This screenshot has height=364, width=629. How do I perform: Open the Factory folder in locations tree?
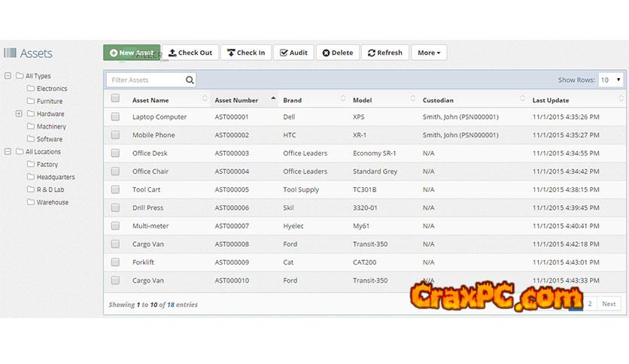point(47,165)
